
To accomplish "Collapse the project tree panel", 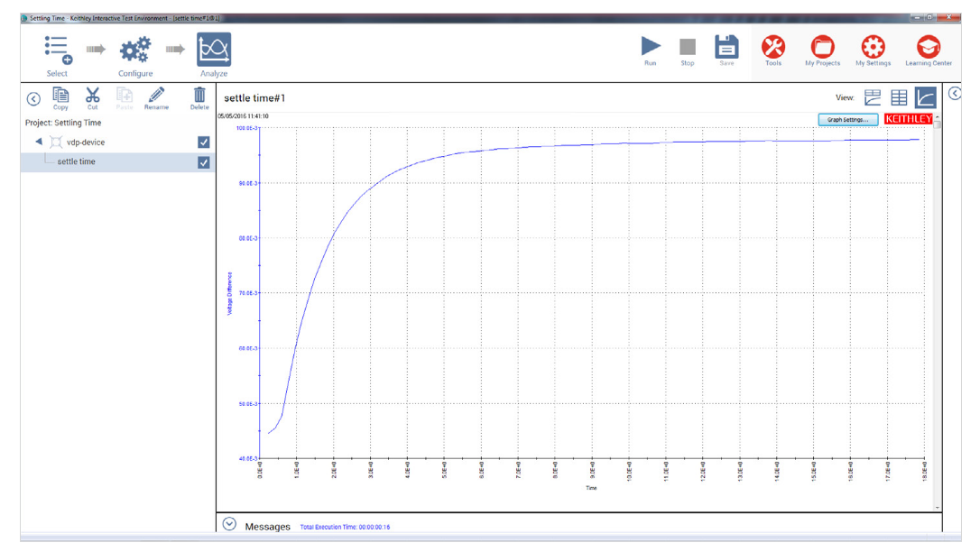I will [33, 97].
